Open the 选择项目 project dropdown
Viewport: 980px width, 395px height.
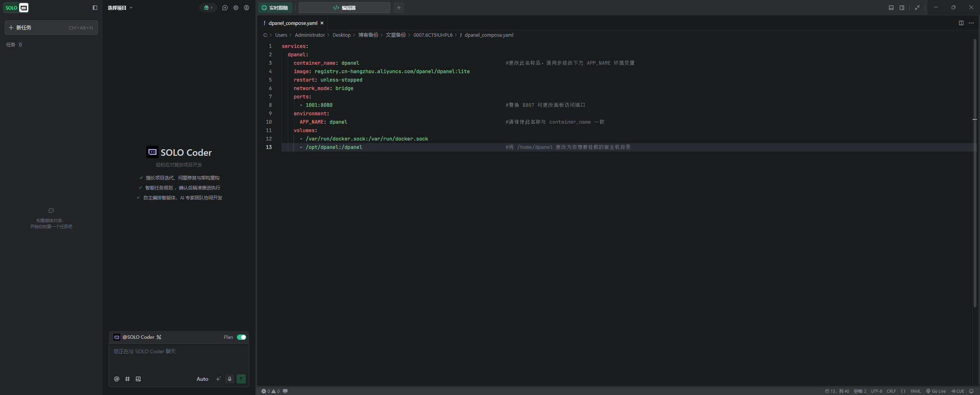point(120,8)
